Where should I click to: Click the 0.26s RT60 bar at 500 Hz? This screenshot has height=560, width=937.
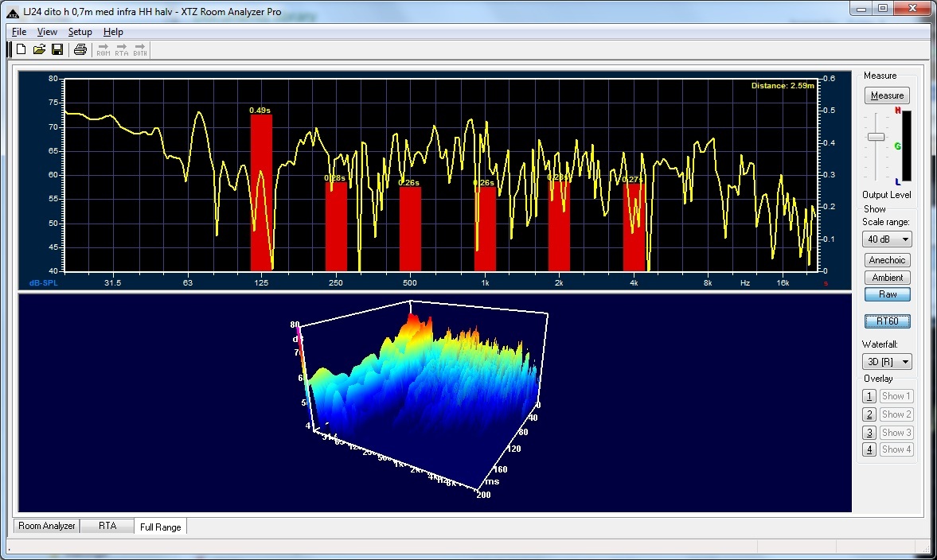pos(410,228)
